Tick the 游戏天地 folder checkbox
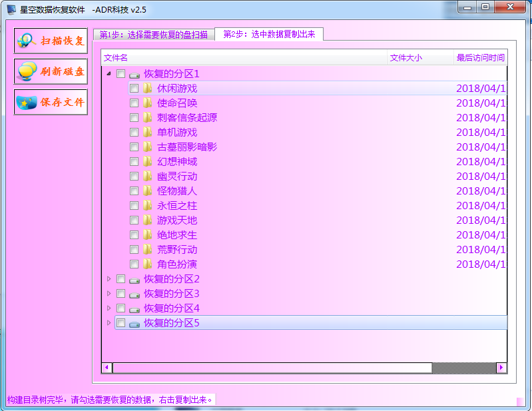The height and width of the screenshot is (411, 532). 134,220
